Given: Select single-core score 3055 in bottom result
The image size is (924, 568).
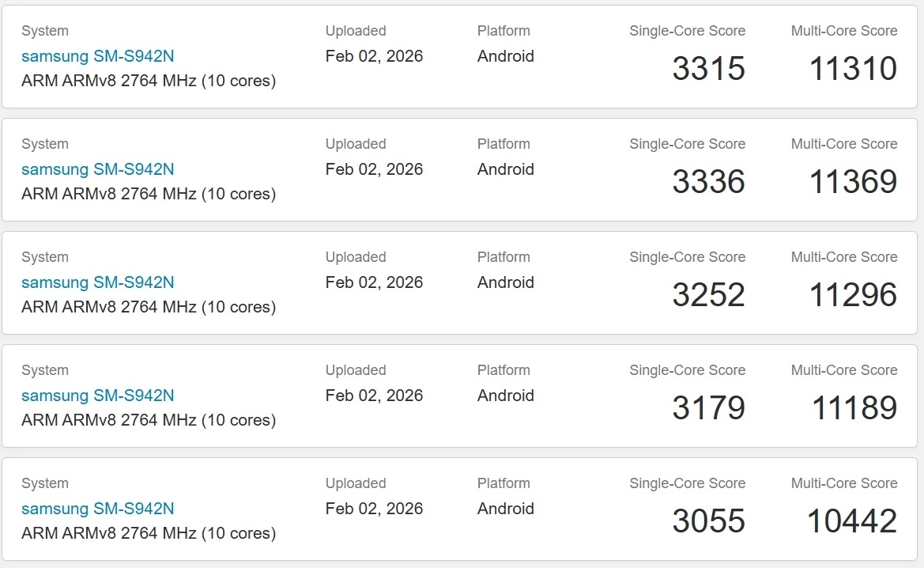Looking at the screenshot, I should point(708,521).
